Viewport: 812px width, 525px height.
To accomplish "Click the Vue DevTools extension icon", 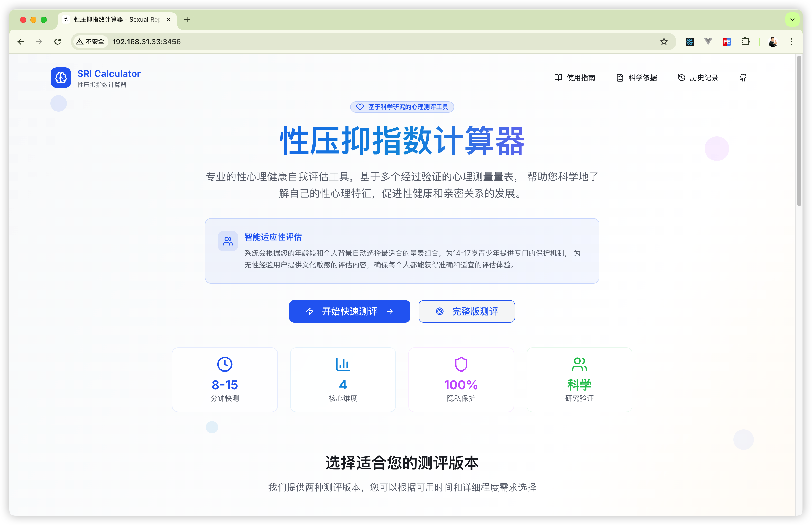I will [708, 42].
